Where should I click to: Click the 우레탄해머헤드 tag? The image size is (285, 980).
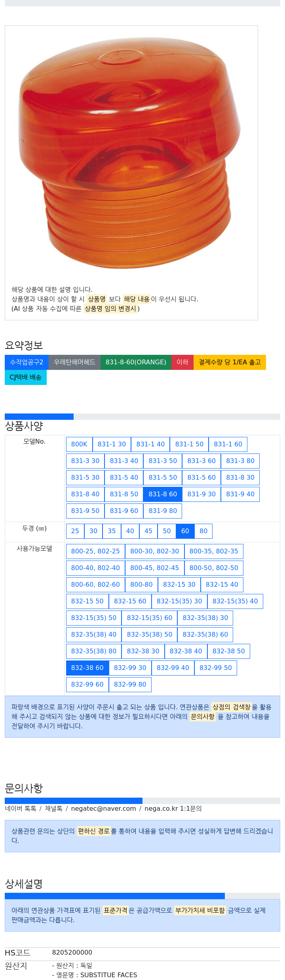[x=74, y=362]
